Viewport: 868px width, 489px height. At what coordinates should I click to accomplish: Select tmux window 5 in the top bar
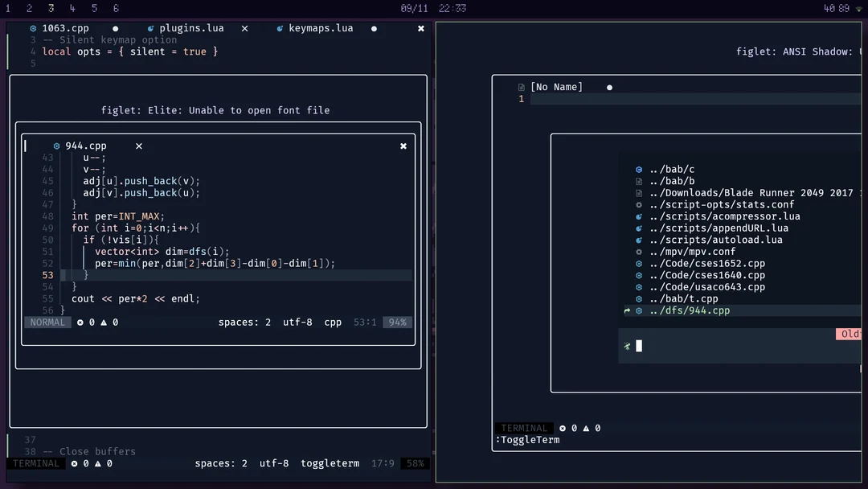[94, 8]
